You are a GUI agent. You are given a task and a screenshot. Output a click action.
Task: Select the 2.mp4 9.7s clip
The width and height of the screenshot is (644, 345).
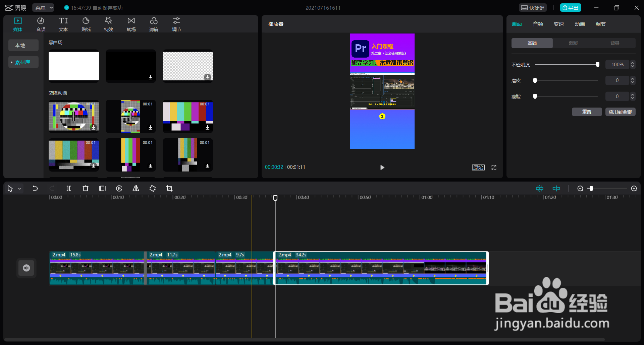coord(245,268)
